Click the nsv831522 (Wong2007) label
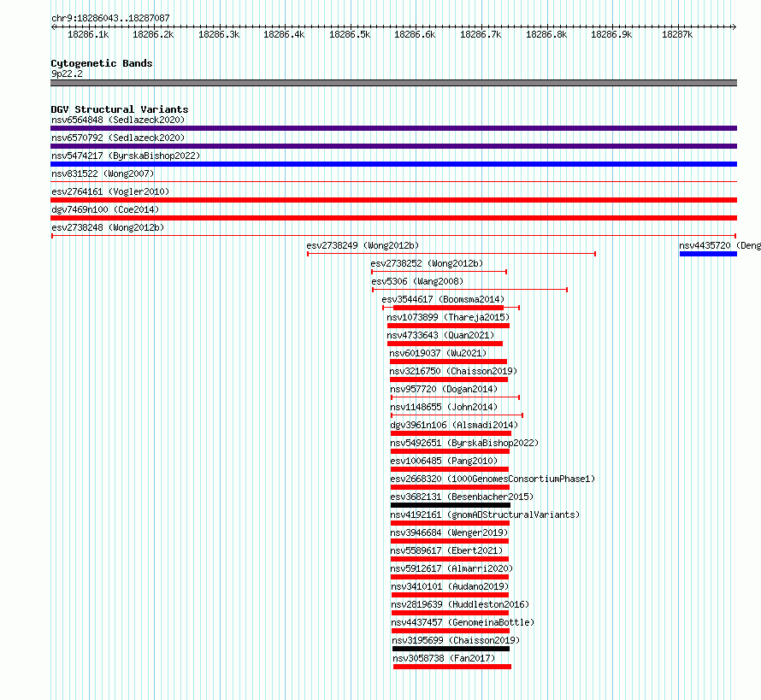The width and height of the screenshot is (761, 700). point(103,174)
